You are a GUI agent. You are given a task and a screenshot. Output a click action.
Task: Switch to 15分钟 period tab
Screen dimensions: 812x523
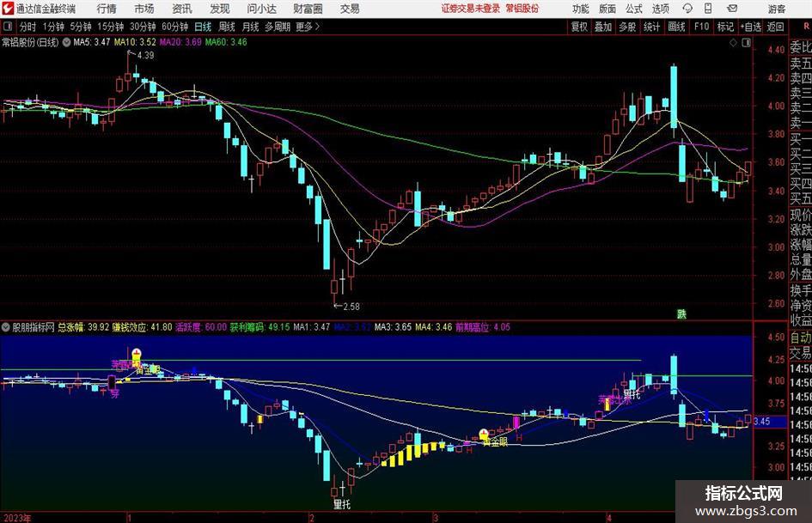tap(111, 27)
